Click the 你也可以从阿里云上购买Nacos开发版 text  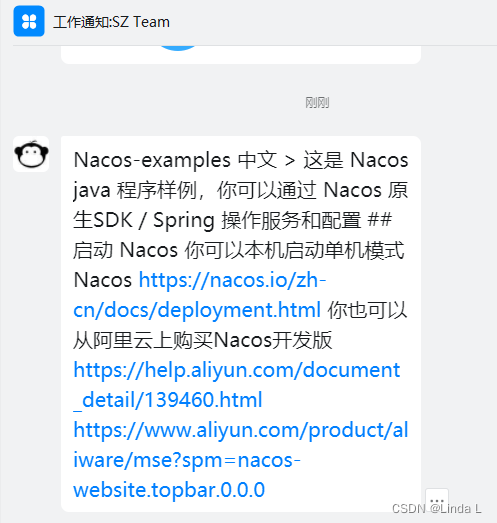(x=240, y=325)
